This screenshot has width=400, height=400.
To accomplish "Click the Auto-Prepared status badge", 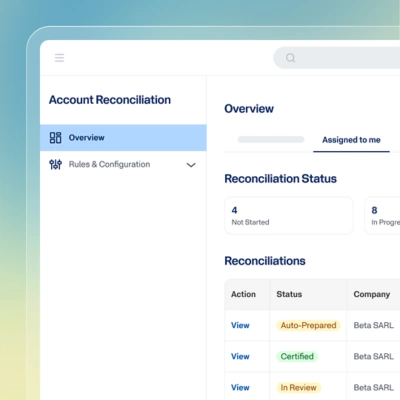I will [x=308, y=325].
